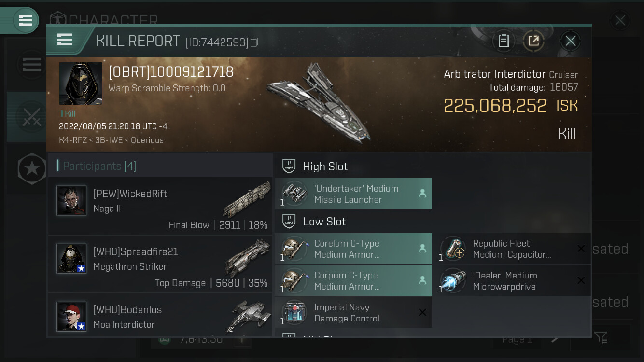Open the main hamburger menu at top-left
This screenshot has width=644, height=362.
[26, 20]
